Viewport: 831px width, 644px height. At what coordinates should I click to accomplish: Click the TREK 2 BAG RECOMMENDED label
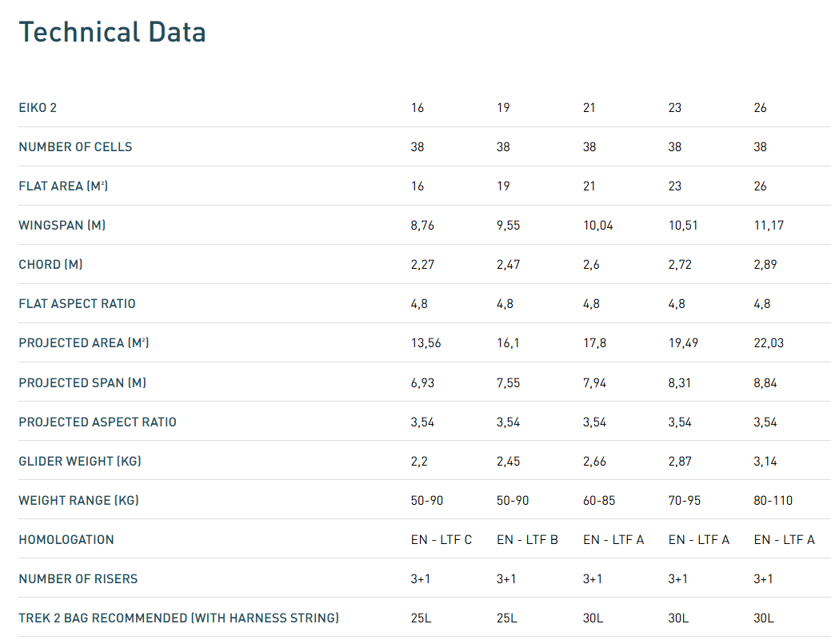point(178,618)
